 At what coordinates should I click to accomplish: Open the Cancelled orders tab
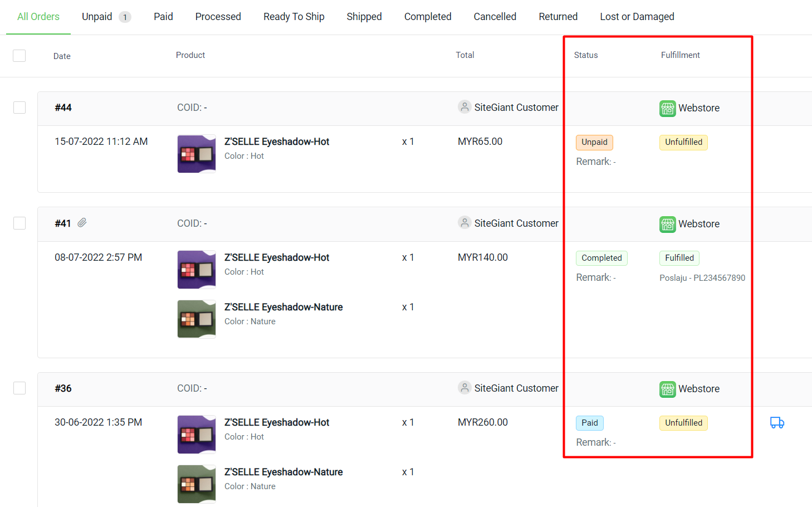pyautogui.click(x=495, y=17)
